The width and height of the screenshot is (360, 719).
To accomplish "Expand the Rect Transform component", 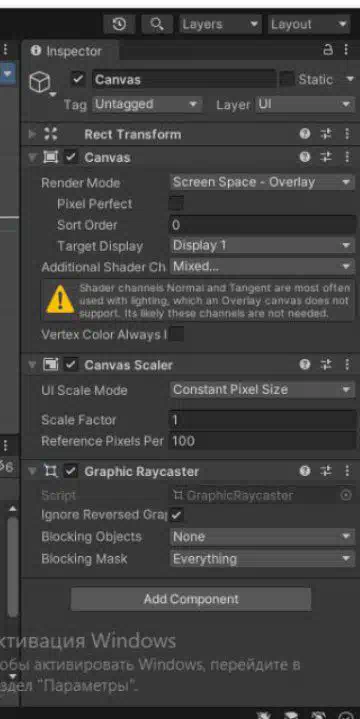I will 32,134.
